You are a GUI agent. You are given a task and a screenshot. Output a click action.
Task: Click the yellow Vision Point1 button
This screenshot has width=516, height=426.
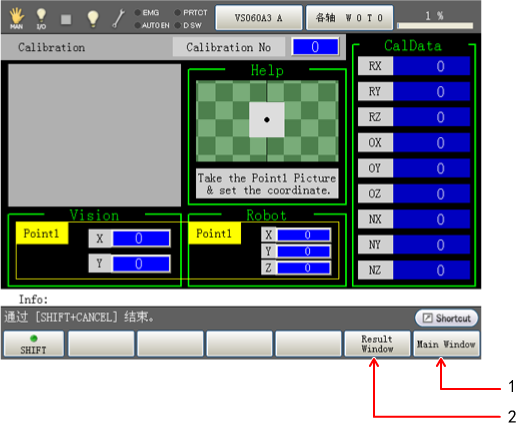(x=42, y=233)
